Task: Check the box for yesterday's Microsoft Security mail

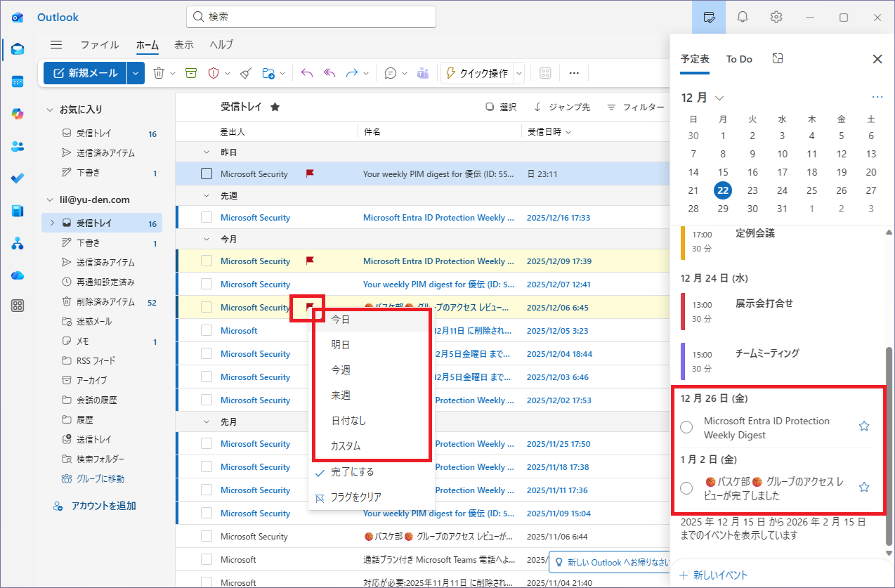Action: pos(207,174)
